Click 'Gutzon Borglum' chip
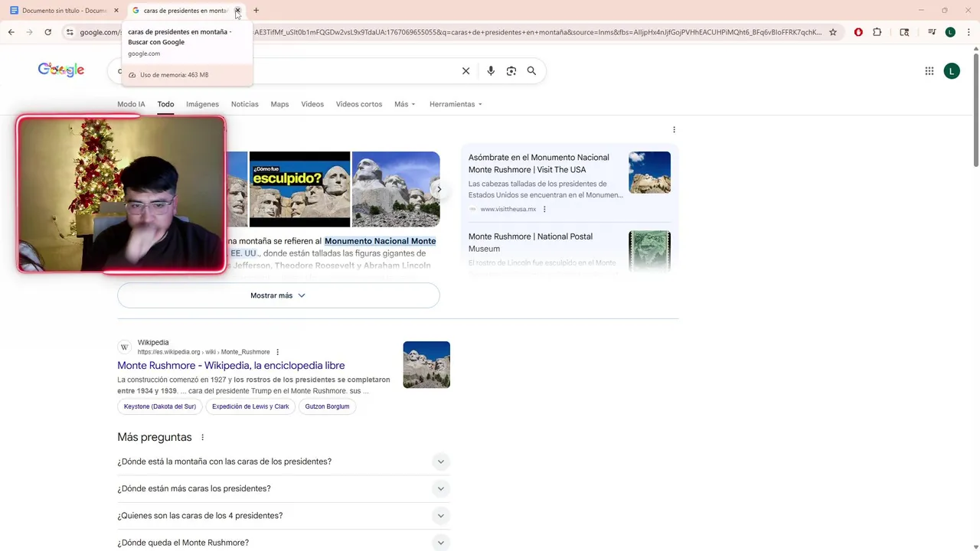Viewport: 980px width, 551px height. tap(327, 406)
